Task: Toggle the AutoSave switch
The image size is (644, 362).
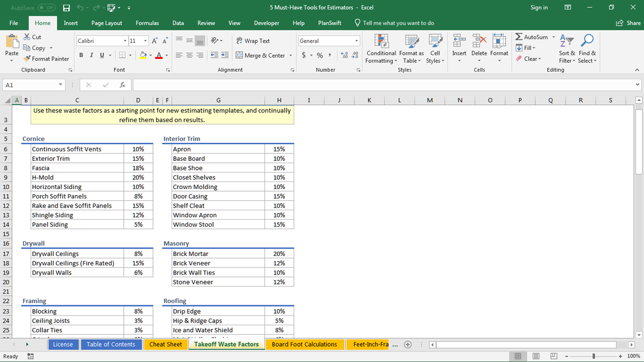Action: pos(47,8)
